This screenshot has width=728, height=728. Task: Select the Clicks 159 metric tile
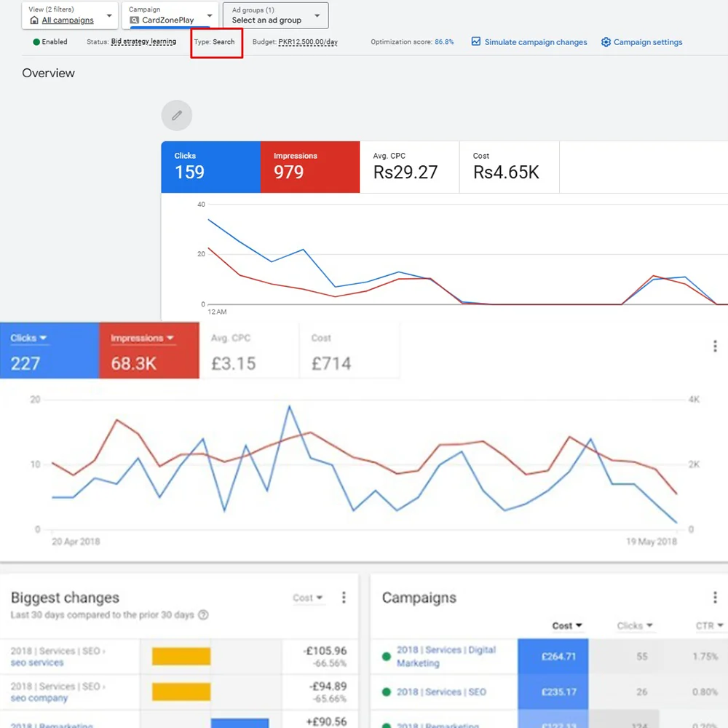pos(210,167)
